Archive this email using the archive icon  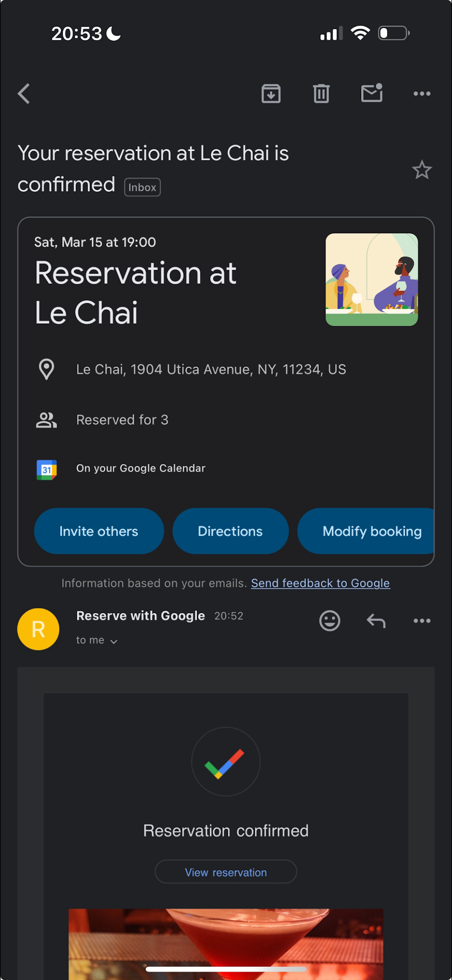pos(271,94)
